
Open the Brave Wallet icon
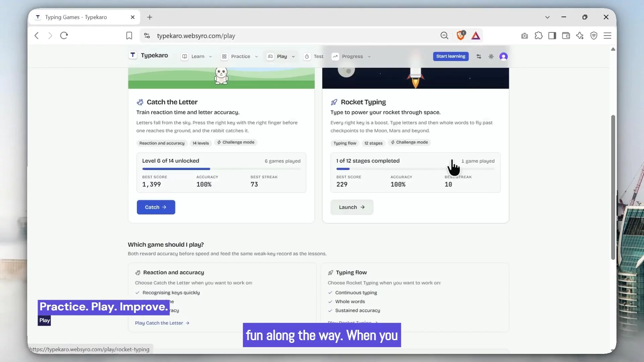[x=566, y=36]
